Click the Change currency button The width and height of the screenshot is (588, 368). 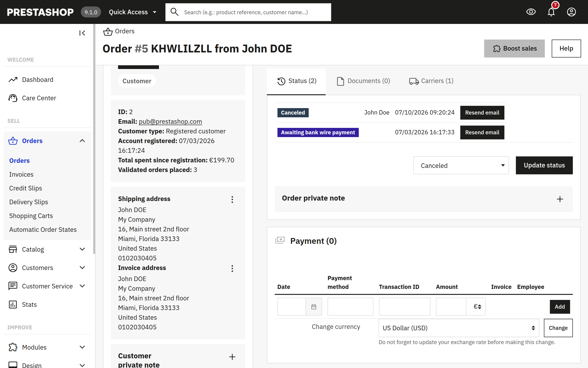coord(558,328)
